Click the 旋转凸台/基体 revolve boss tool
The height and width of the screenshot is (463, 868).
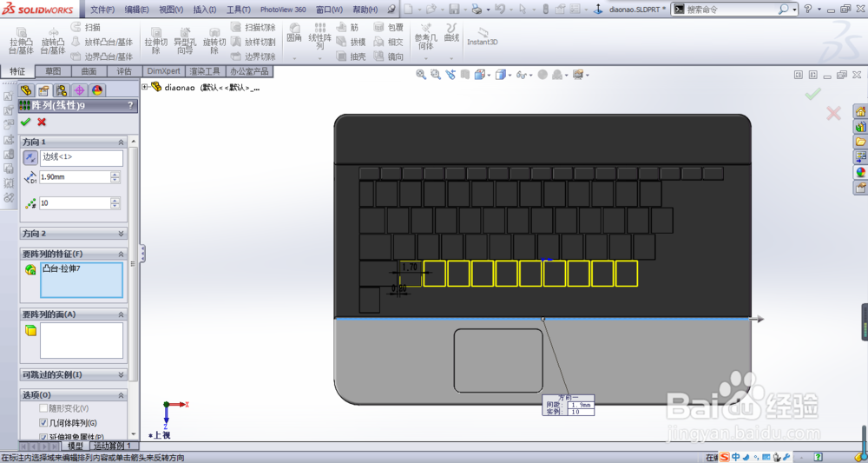coord(53,41)
